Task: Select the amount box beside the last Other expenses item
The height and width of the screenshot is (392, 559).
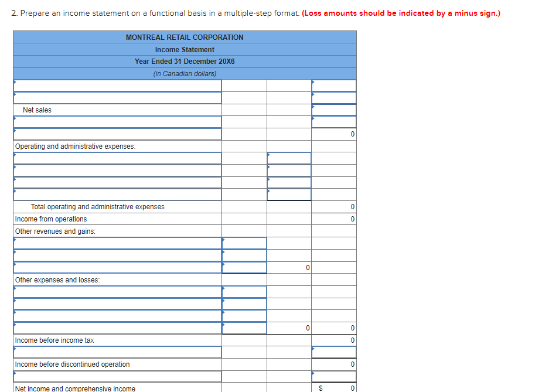Action: 244,328
